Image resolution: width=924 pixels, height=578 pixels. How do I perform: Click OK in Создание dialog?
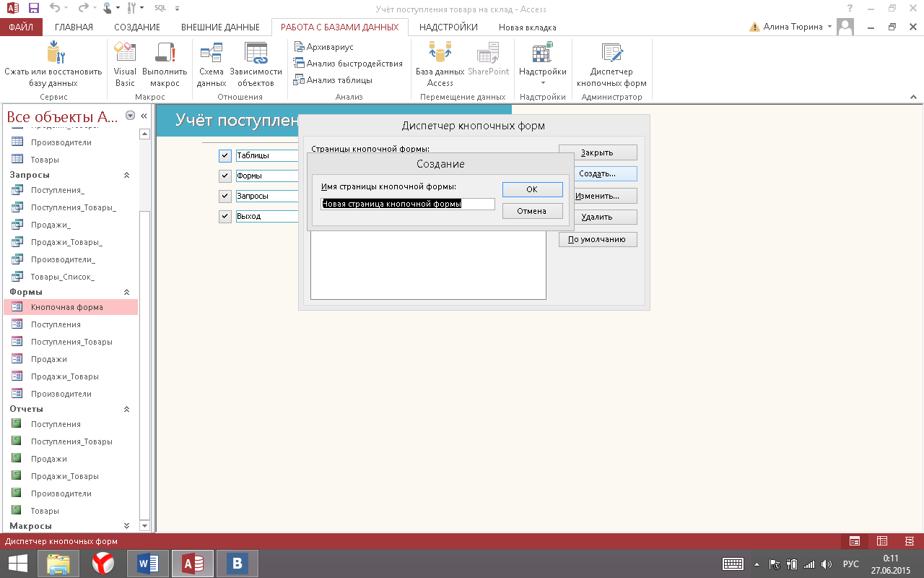532,189
